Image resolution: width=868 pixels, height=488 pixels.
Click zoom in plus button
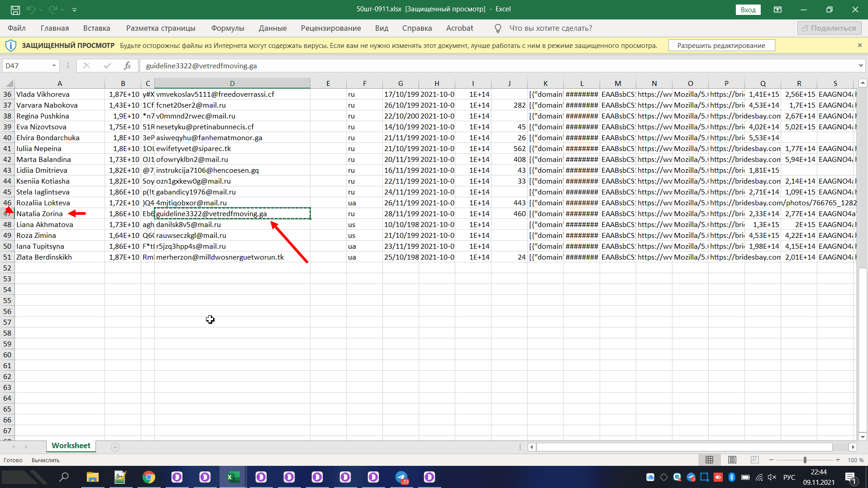(x=838, y=460)
